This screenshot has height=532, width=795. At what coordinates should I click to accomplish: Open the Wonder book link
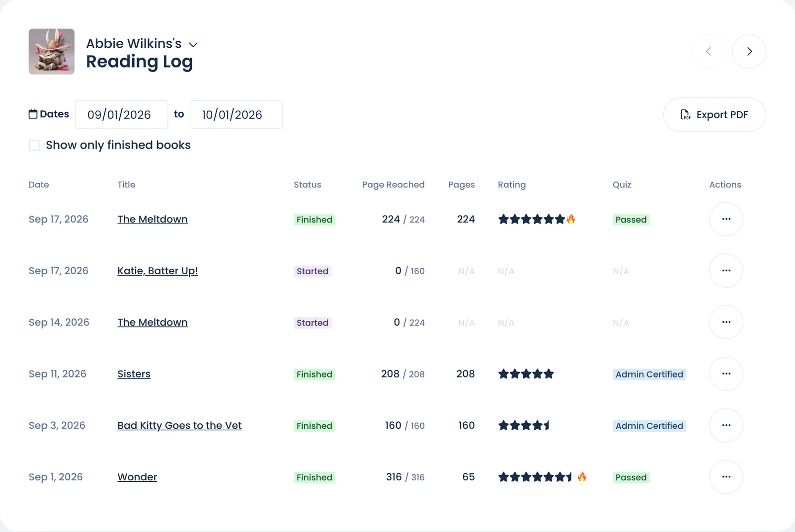137,477
